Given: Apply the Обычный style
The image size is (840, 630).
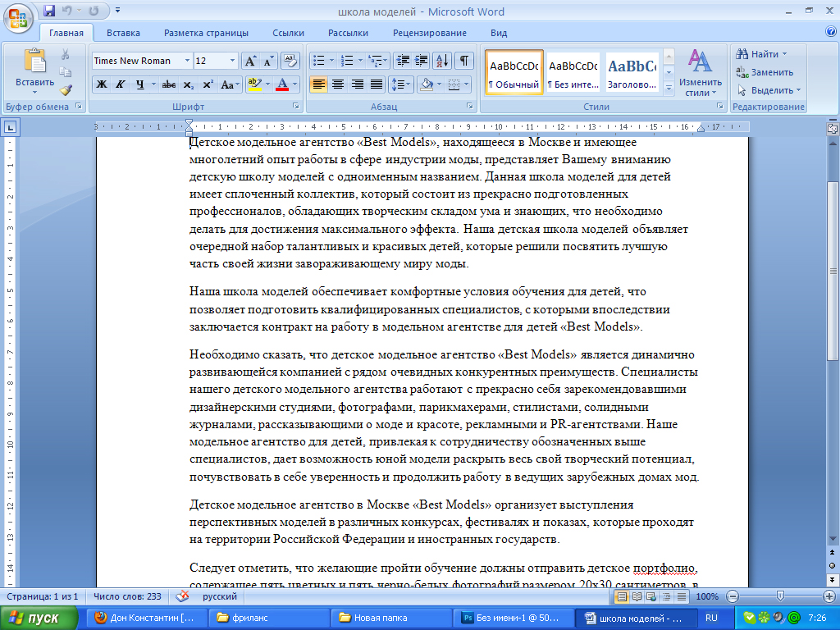Looking at the screenshot, I should coord(514,73).
